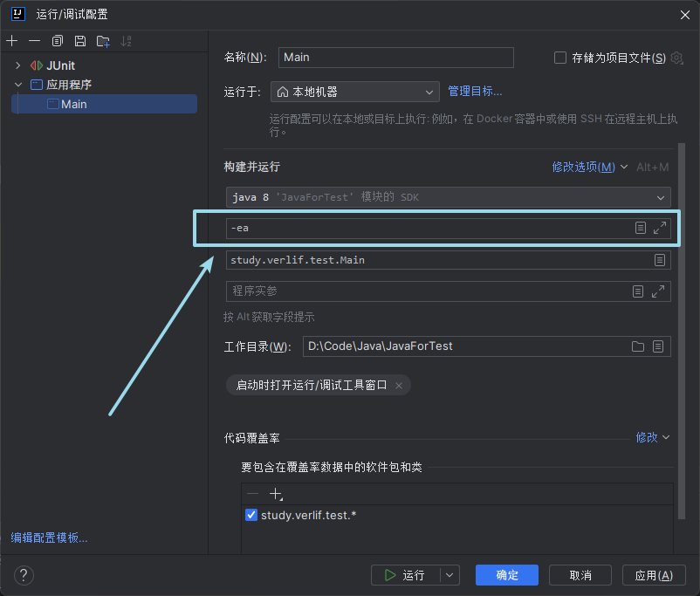
Task: Click the add package plus icon under code coverage
Action: (277, 494)
